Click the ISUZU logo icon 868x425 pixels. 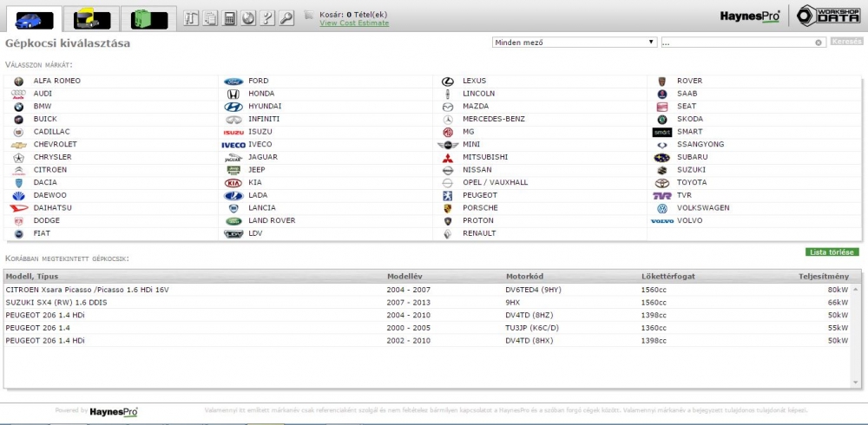coord(233,132)
